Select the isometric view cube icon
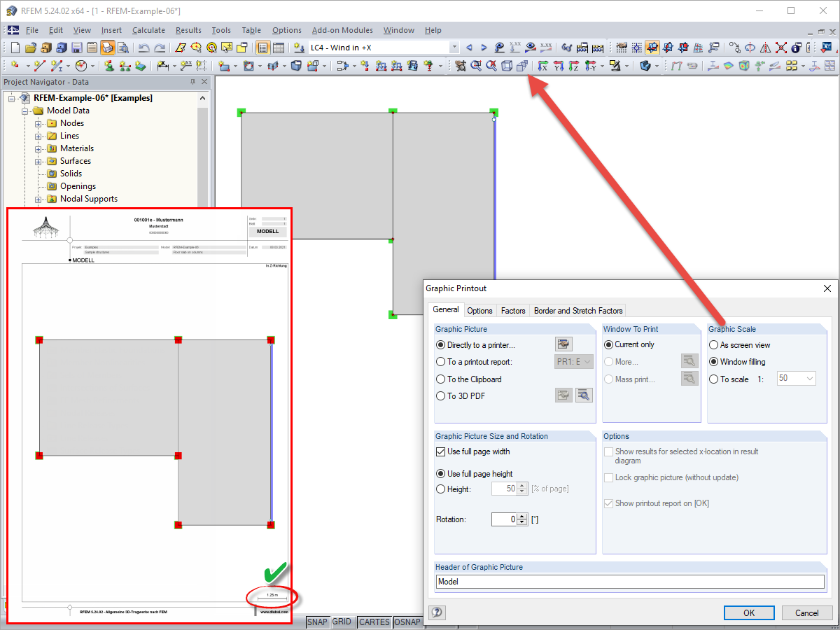 [x=505, y=65]
